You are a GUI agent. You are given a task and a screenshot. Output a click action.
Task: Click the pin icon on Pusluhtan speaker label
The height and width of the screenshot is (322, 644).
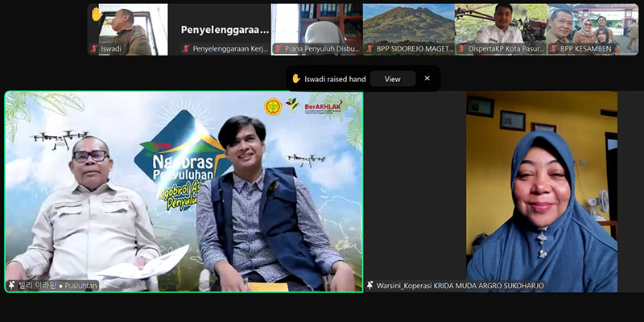pos(12,285)
